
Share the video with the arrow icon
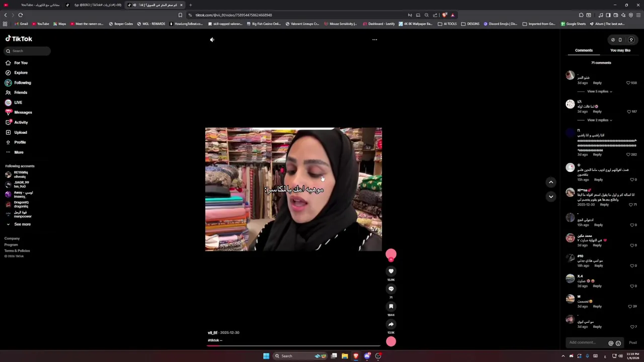tap(391, 324)
